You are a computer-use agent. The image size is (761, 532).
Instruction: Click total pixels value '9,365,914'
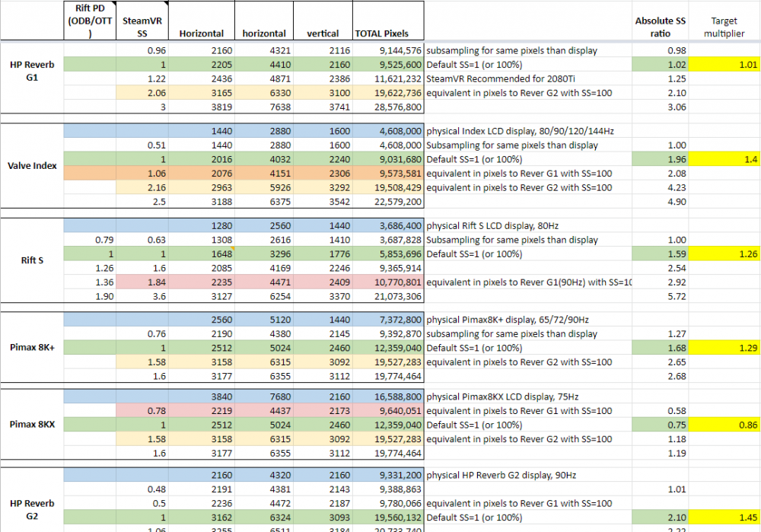[388, 268]
